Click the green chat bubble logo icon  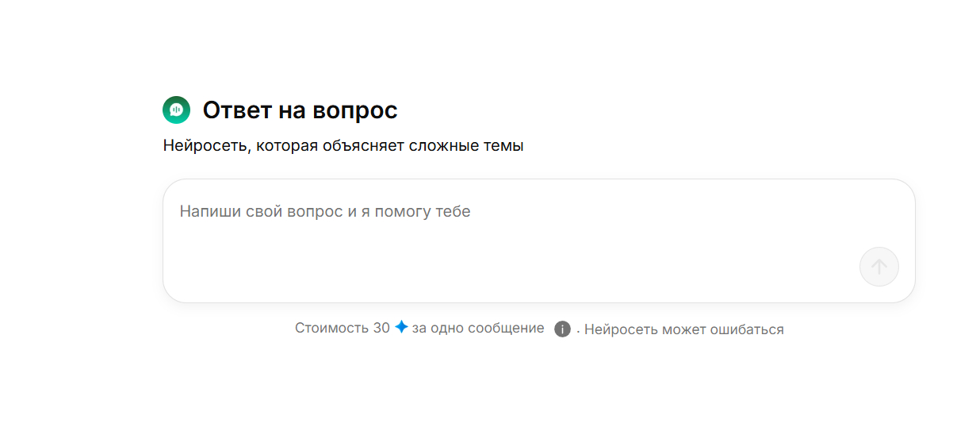[x=176, y=110]
